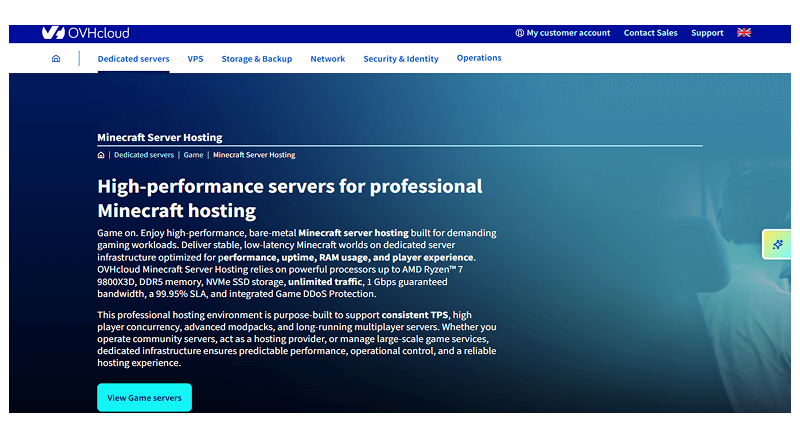Open the AI assistant sparkle widget

[x=777, y=244]
